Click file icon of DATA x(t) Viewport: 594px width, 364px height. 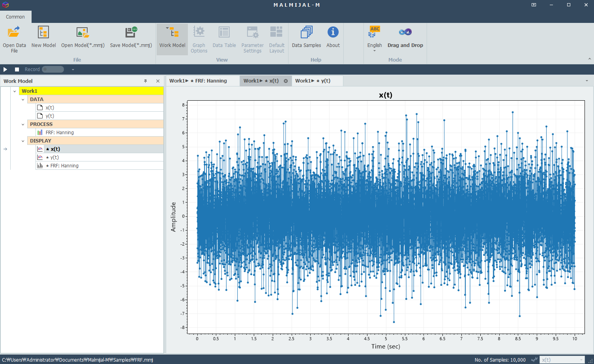[40, 107]
